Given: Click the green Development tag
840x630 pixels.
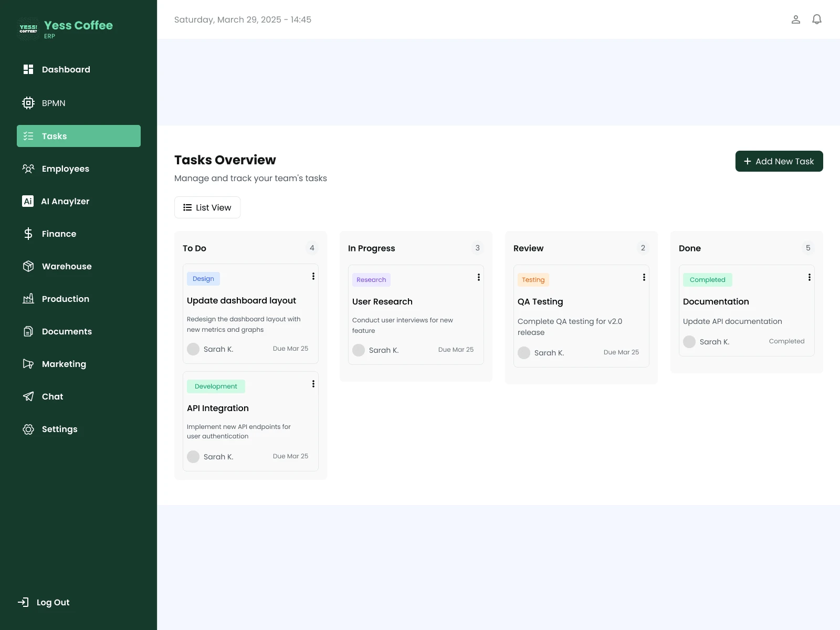Looking at the screenshot, I should (216, 386).
